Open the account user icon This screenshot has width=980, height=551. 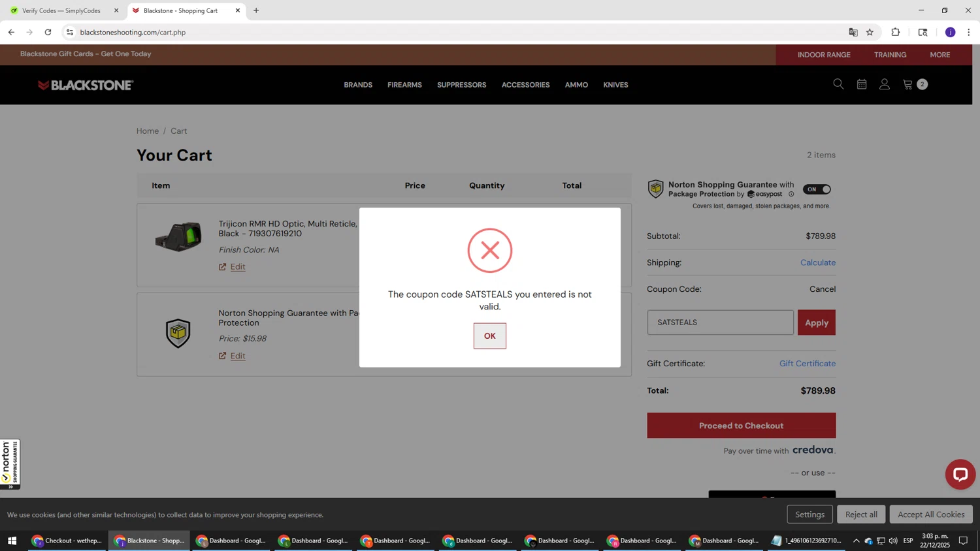click(x=885, y=84)
